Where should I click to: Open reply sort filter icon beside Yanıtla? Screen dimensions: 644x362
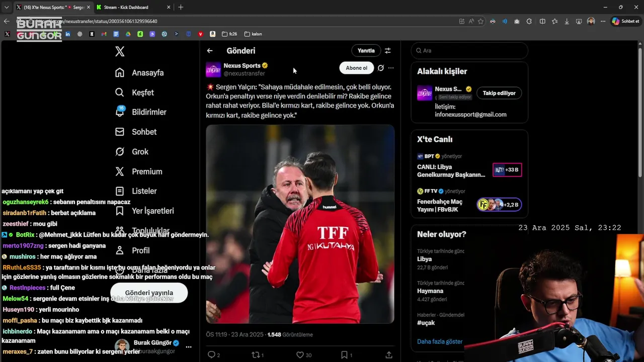pyautogui.click(x=388, y=51)
